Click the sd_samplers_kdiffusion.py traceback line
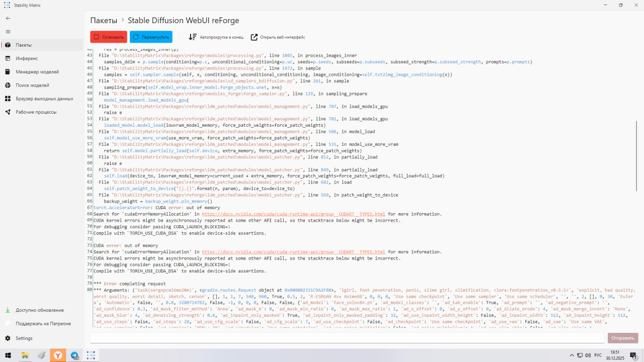644x362 pixels. tap(224, 81)
